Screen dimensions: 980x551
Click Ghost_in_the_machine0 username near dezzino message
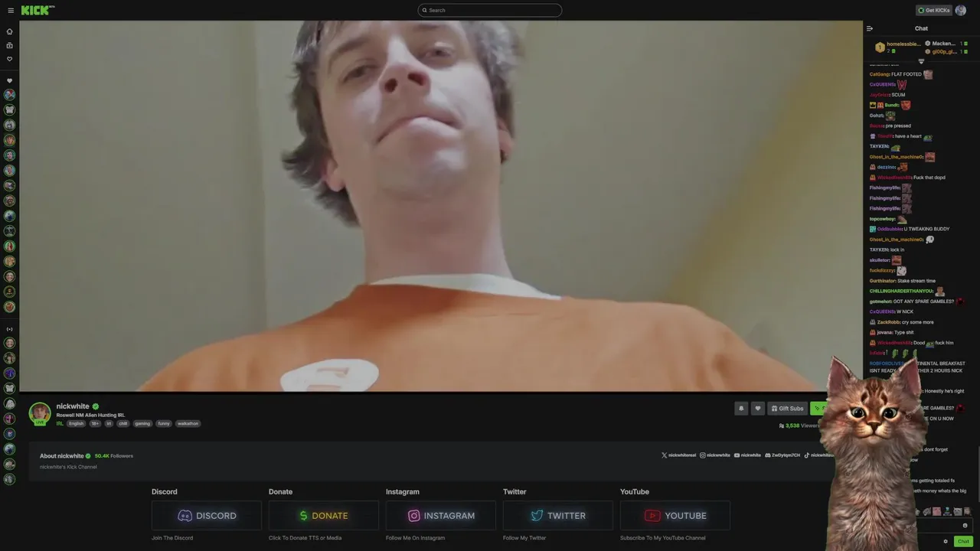point(896,157)
